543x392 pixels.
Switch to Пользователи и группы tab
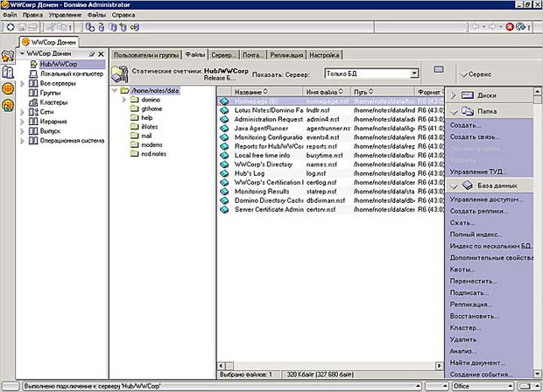tap(146, 55)
